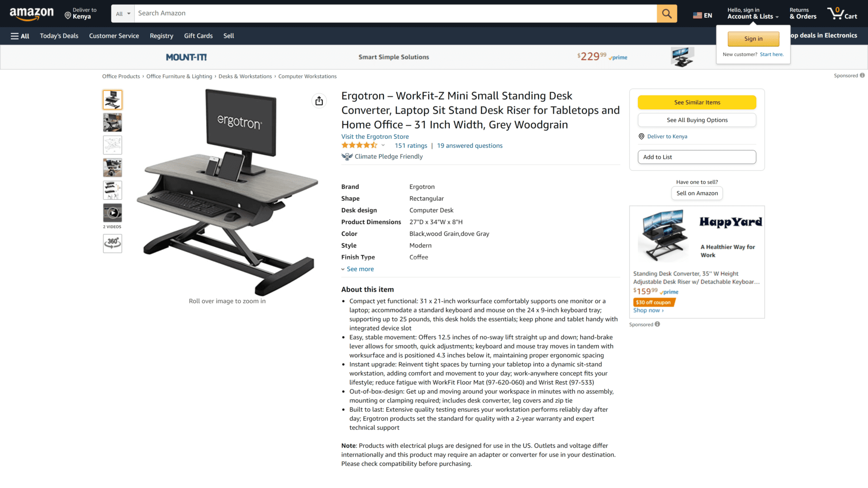
Task: Click the search magnifying glass icon
Action: (x=666, y=13)
